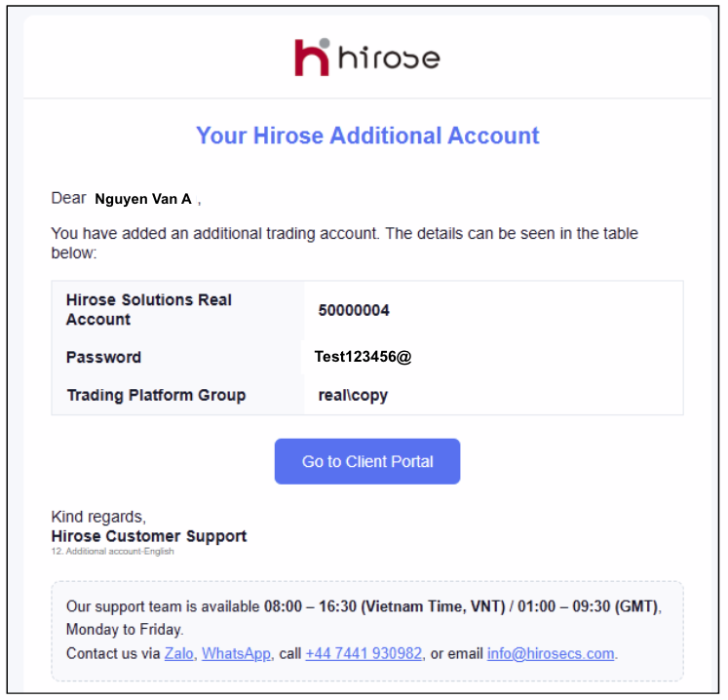
Task: Click the 'Hirose Solutions Real Account' label
Action: coord(148,309)
